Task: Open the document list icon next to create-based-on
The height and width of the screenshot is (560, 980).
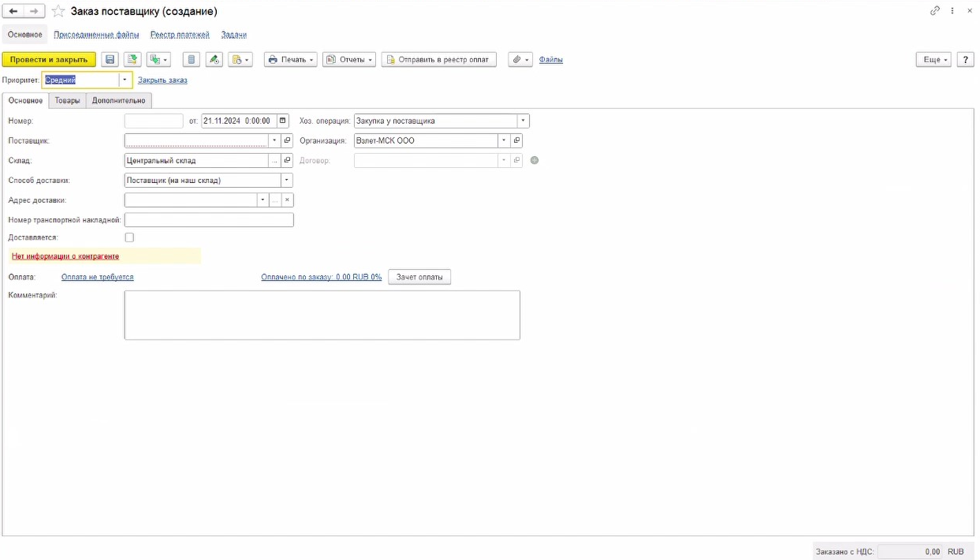Action: tap(191, 59)
